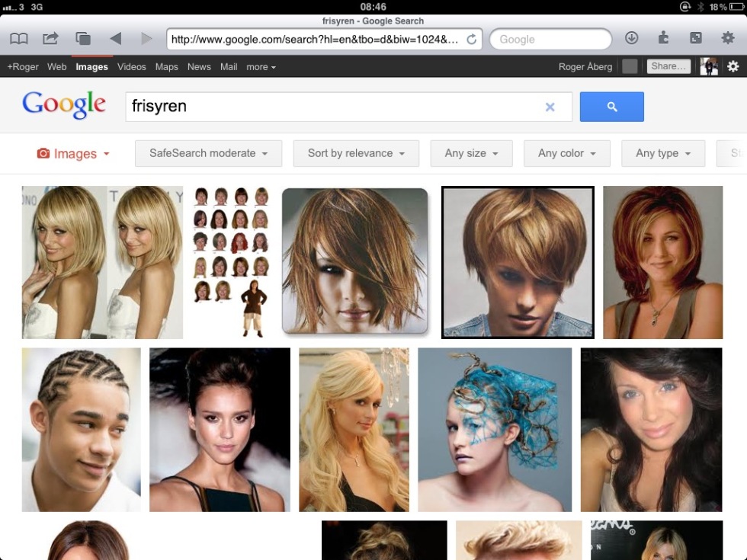The height and width of the screenshot is (560, 747).
Task: Open the downloads arrow icon
Action: click(631, 38)
